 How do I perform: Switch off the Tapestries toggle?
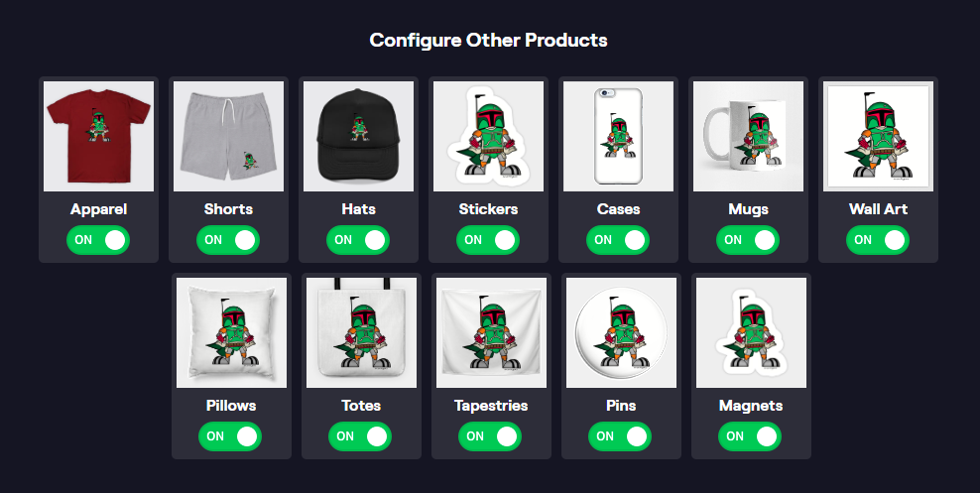(490, 436)
